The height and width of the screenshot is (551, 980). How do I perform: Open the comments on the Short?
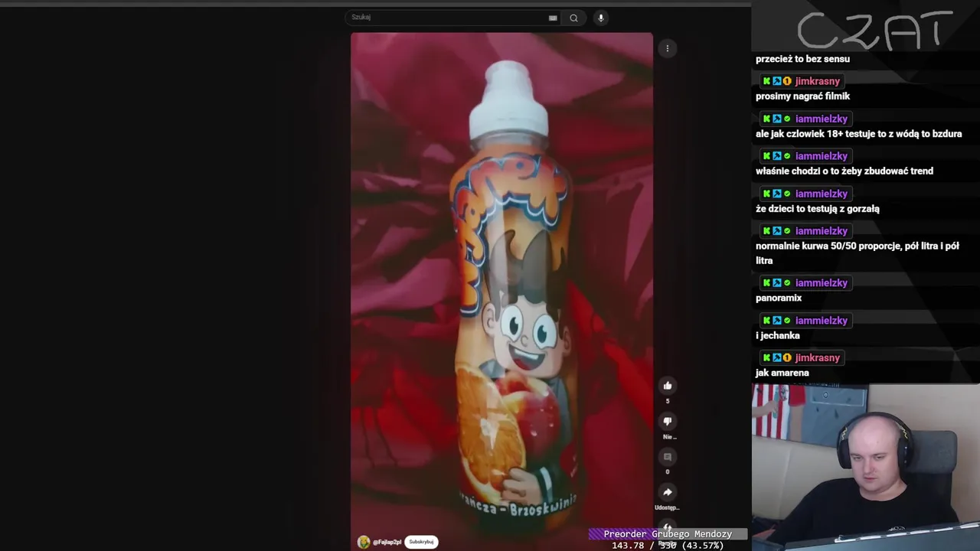[x=667, y=457]
